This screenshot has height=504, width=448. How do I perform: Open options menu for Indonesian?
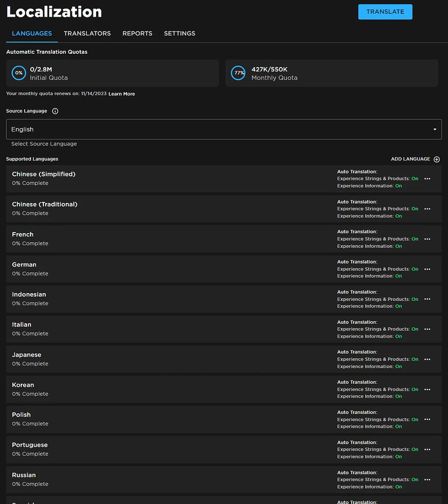click(427, 299)
